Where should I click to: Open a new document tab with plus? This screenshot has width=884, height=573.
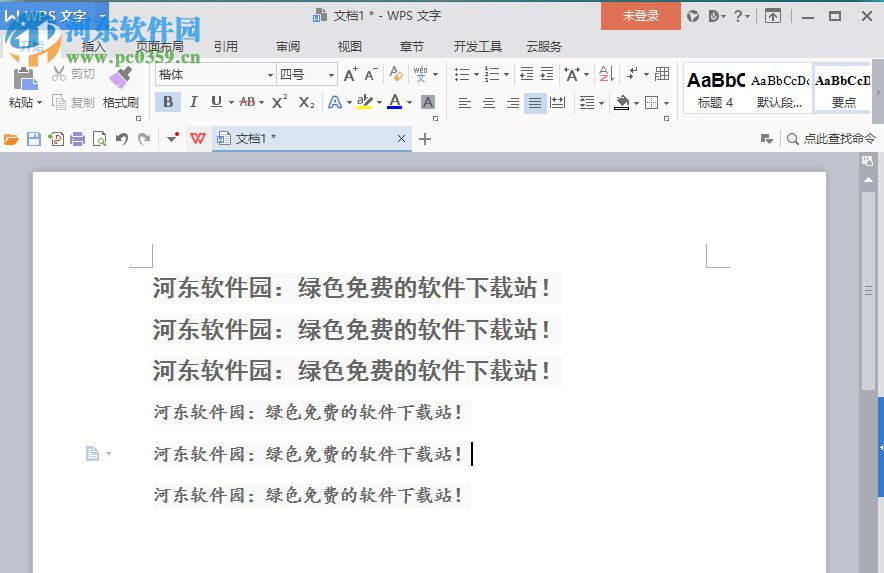(425, 139)
